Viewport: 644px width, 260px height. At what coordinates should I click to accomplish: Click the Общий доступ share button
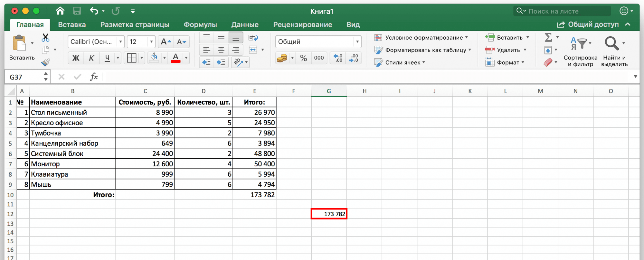pyautogui.click(x=588, y=24)
